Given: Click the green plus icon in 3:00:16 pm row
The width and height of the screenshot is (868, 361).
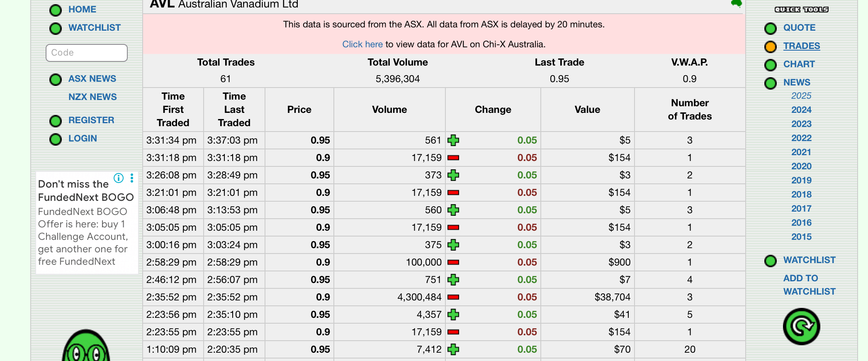Looking at the screenshot, I should (453, 245).
